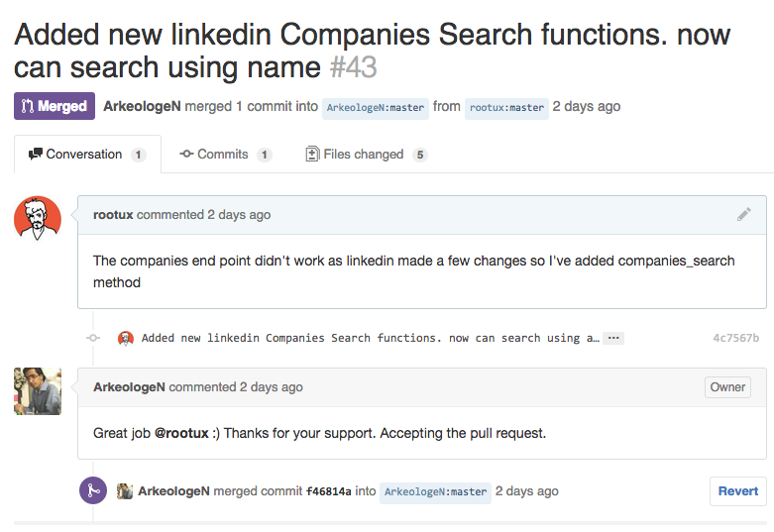Switch to the Commits tab
This screenshot has height=532, width=774.
point(225,155)
